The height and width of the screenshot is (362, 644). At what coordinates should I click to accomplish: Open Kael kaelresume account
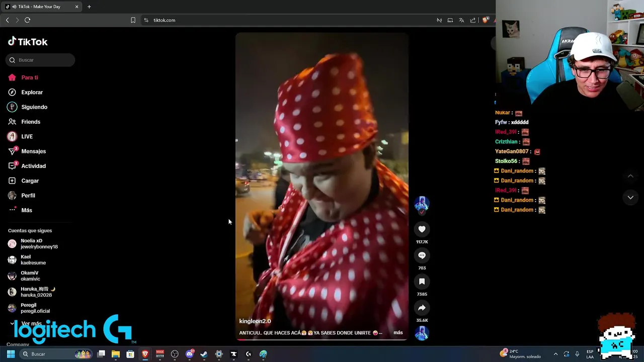27,260
